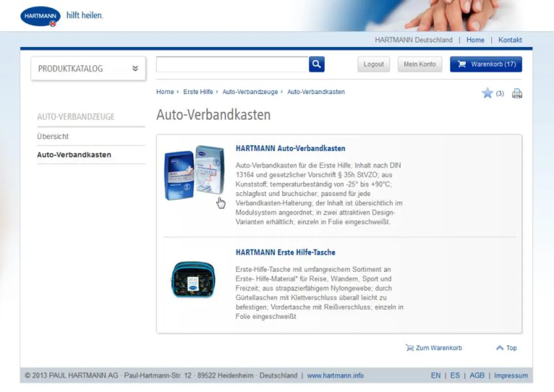Click the HARTMANN logo

pos(40,16)
